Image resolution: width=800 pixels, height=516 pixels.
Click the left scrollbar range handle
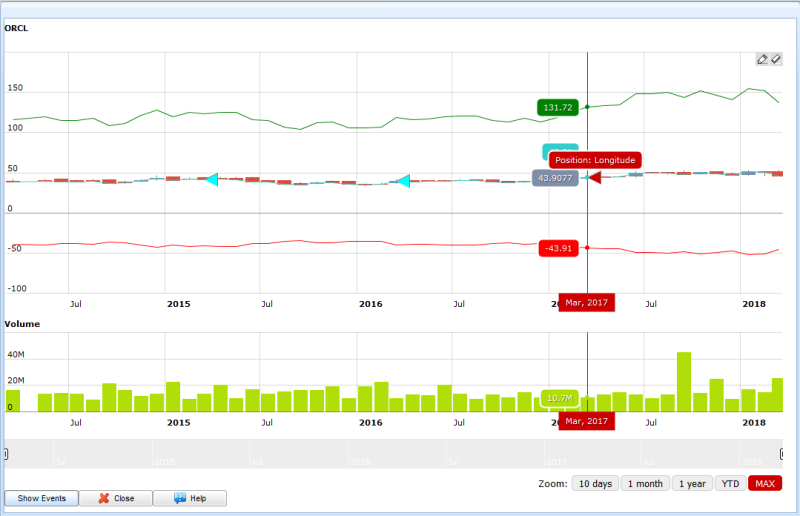(6, 454)
